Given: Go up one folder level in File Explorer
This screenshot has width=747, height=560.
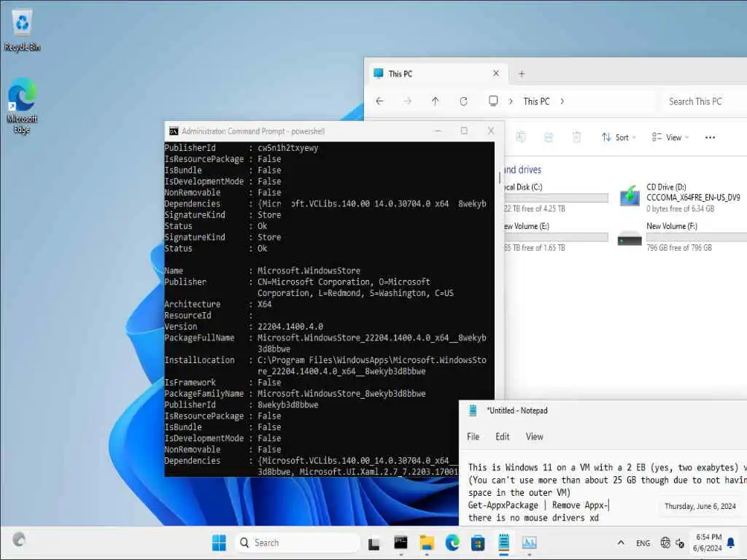Looking at the screenshot, I should click(x=435, y=101).
